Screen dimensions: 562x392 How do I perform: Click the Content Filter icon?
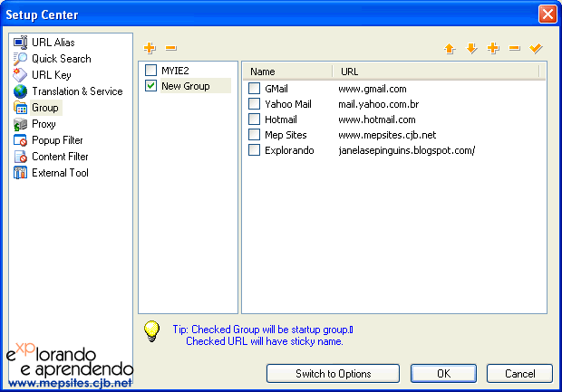click(x=20, y=157)
